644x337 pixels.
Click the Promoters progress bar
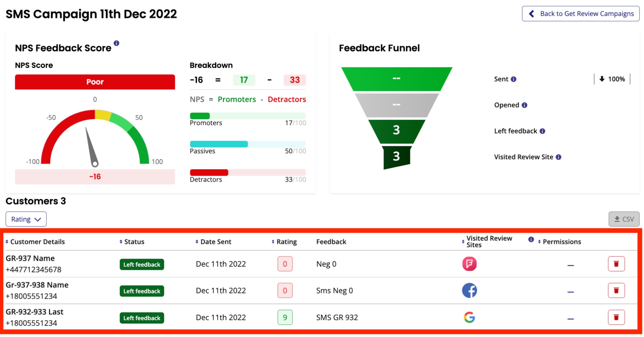pos(248,116)
